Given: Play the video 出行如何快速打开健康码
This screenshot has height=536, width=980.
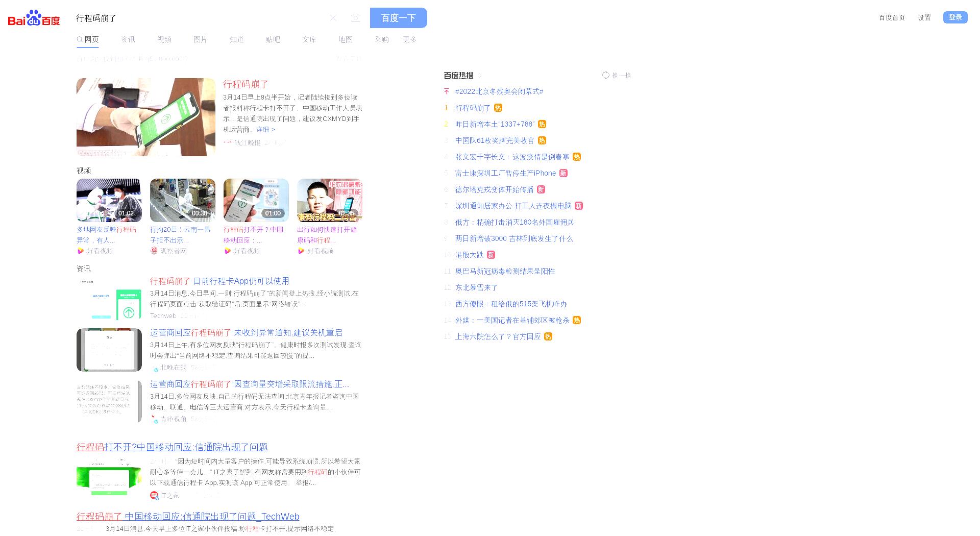Looking at the screenshot, I should pos(330,200).
